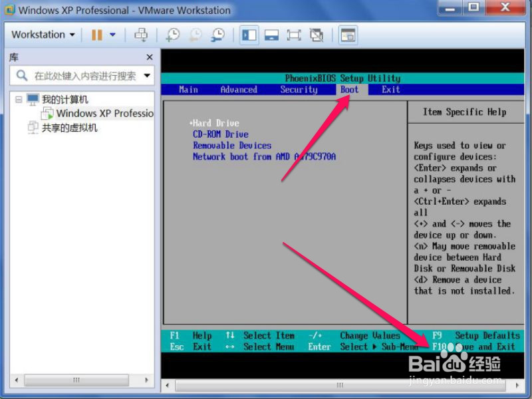Click the magnifier search icon

click(22, 75)
